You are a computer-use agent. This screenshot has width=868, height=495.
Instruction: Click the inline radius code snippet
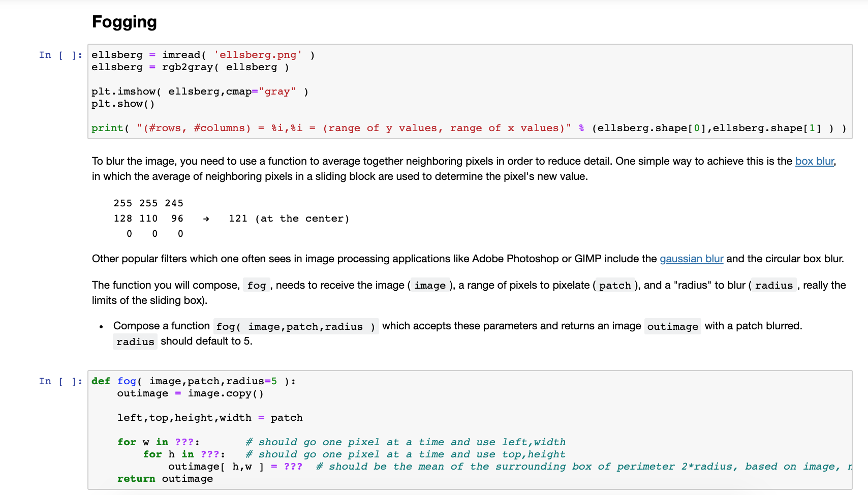[x=774, y=285]
